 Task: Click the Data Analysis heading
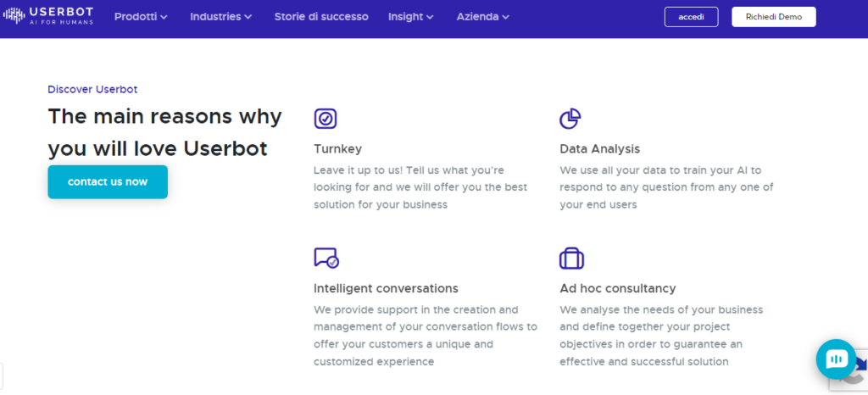599,149
